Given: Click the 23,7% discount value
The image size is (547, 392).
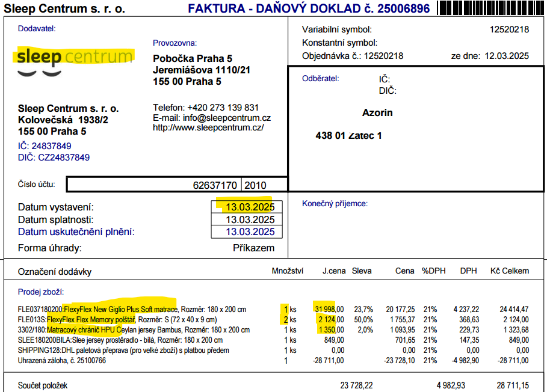Looking at the screenshot, I should click(363, 310).
